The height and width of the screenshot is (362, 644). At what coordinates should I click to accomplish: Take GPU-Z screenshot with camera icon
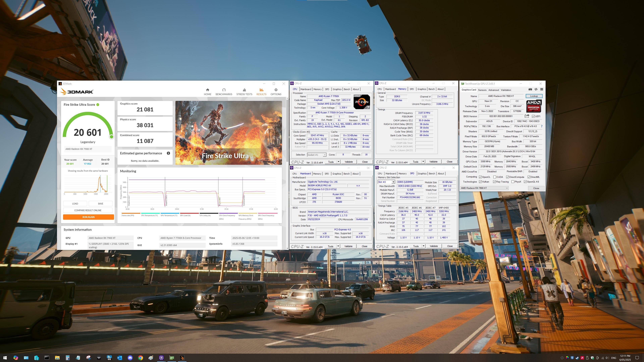(530, 89)
